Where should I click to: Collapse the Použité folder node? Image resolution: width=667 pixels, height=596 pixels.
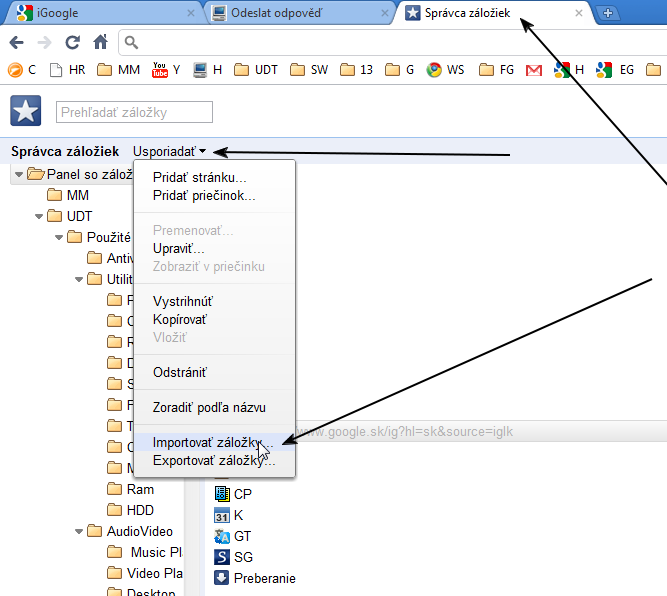[x=59, y=237]
